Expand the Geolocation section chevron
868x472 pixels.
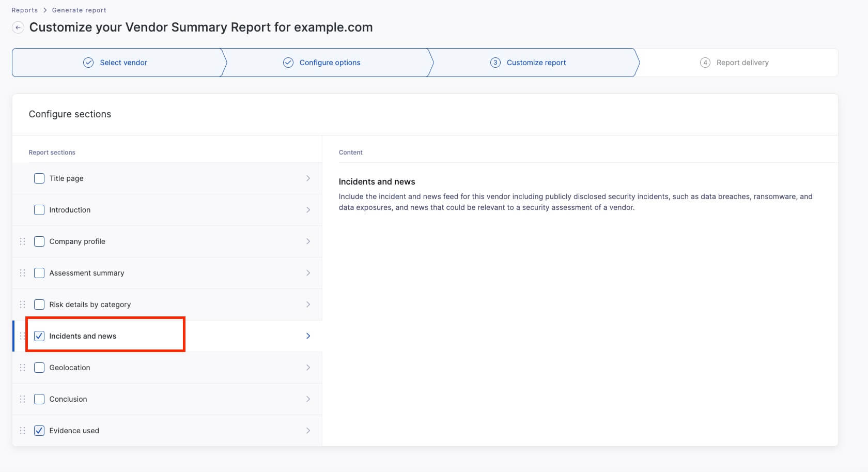tap(308, 368)
